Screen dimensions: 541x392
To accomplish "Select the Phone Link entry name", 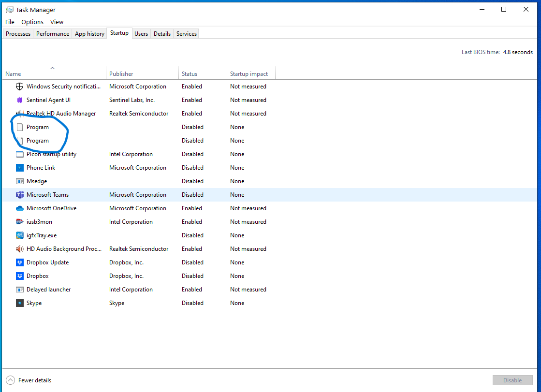I will (x=41, y=168).
